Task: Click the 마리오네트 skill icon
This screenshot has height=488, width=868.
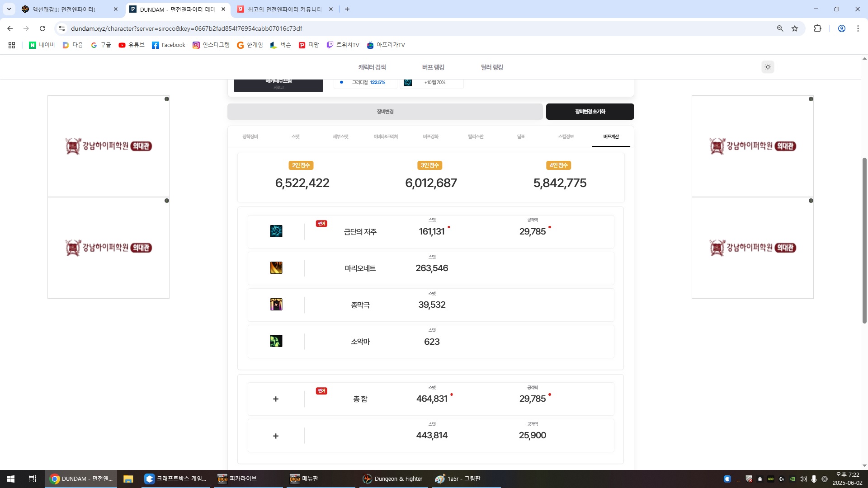Action: tap(276, 268)
